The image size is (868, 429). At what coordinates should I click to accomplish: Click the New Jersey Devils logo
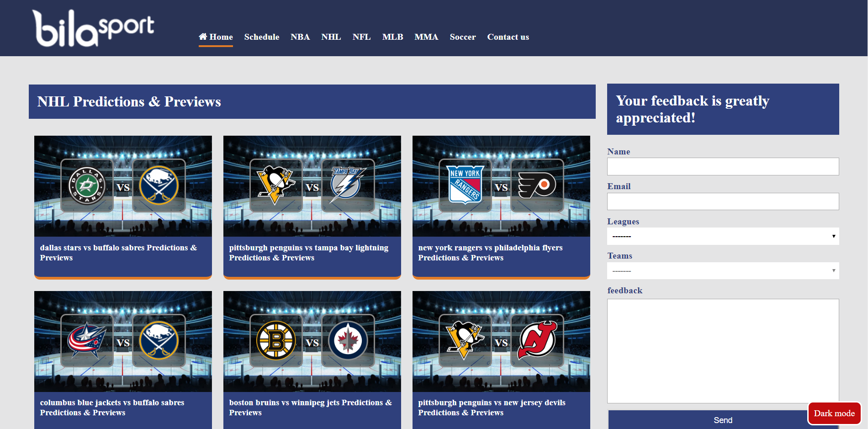[x=537, y=341]
